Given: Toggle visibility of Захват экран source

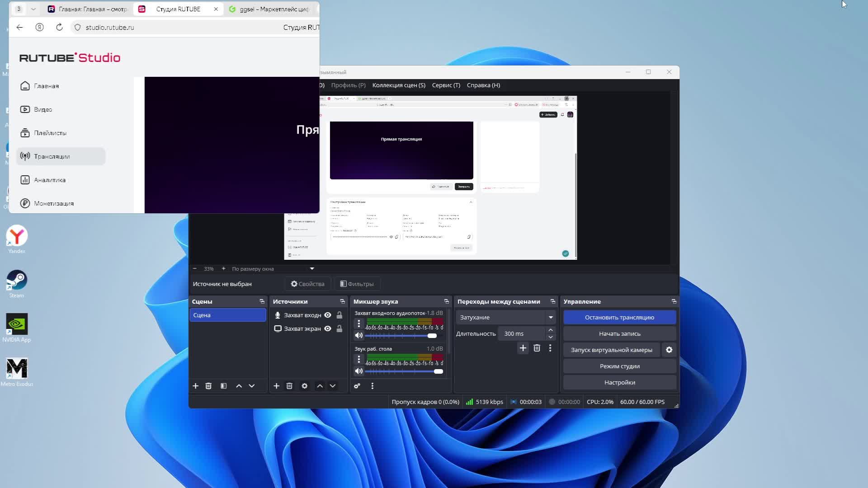Looking at the screenshot, I should pyautogui.click(x=328, y=328).
